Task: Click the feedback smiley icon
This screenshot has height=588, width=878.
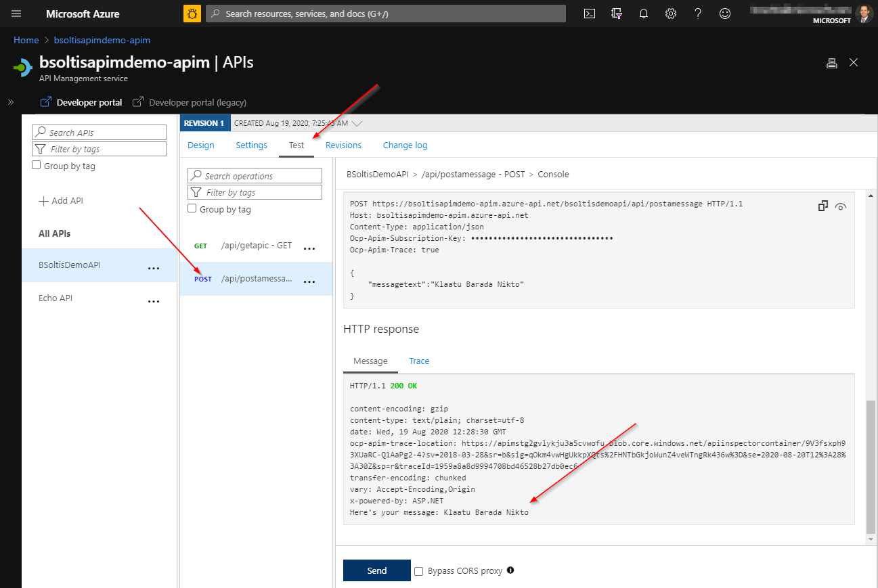Action: pos(724,14)
